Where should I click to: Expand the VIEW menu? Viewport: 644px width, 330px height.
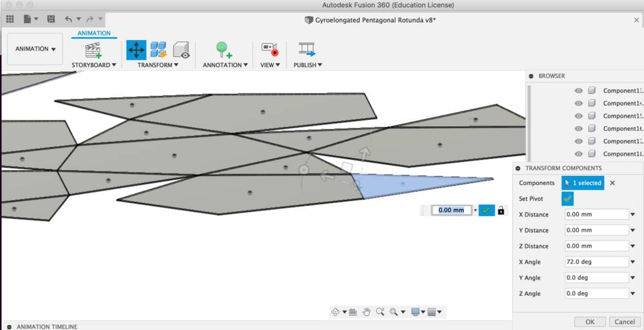[x=270, y=65]
